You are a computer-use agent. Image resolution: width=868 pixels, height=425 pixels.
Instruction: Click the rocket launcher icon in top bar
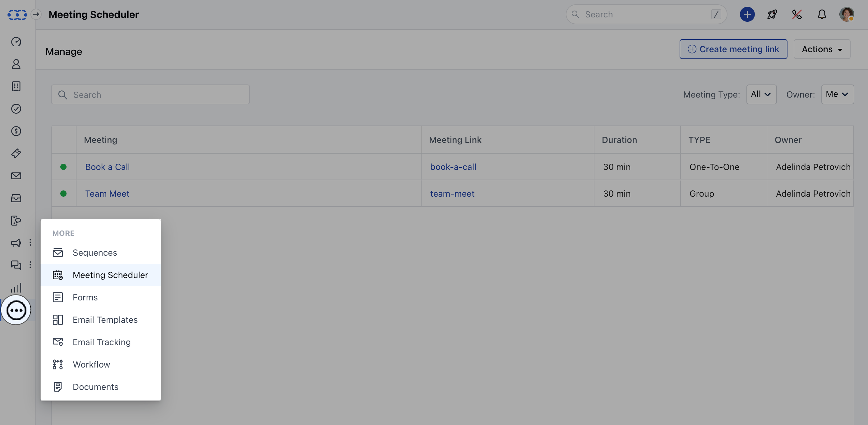point(772,15)
